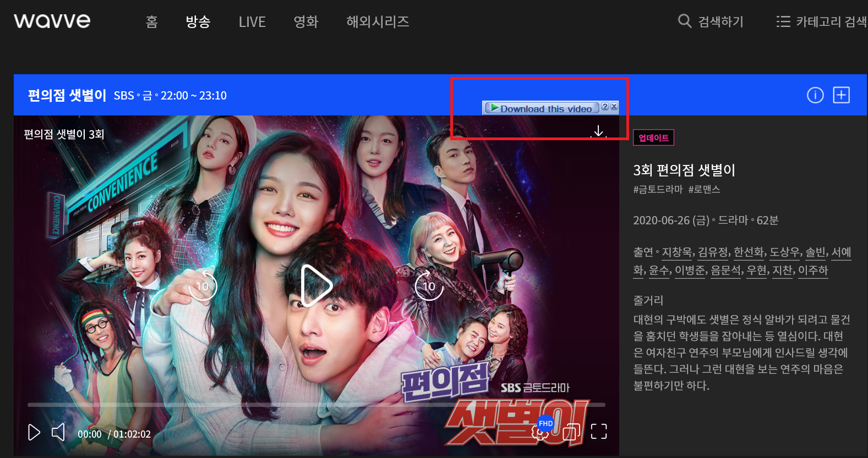
Task: Open help on the download bar question mark
Action: click(605, 107)
